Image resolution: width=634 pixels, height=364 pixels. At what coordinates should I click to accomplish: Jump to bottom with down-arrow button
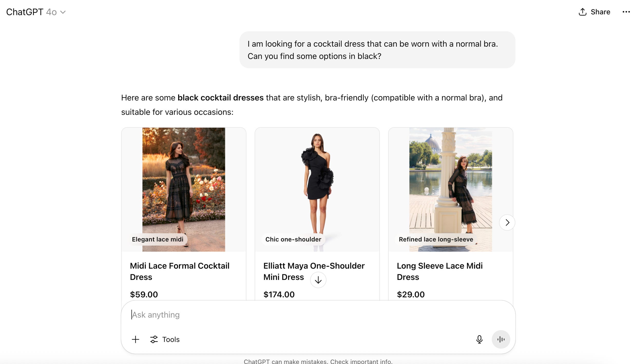[318, 280]
